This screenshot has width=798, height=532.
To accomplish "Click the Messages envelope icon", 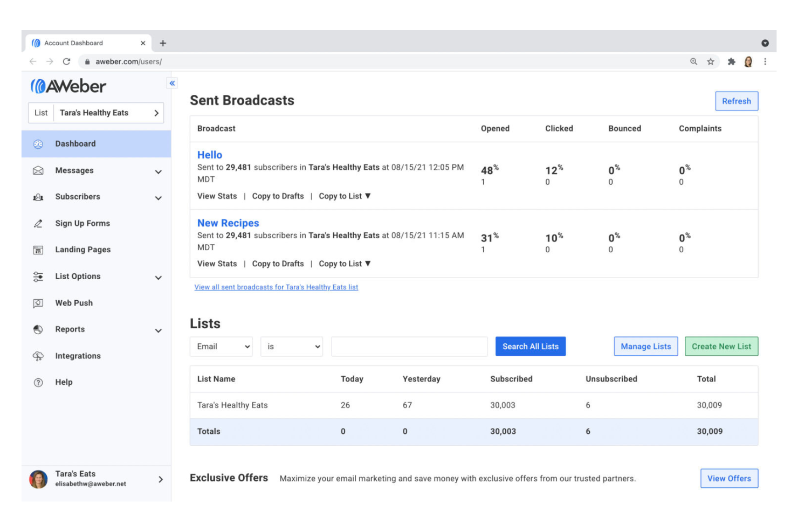I will (x=38, y=171).
